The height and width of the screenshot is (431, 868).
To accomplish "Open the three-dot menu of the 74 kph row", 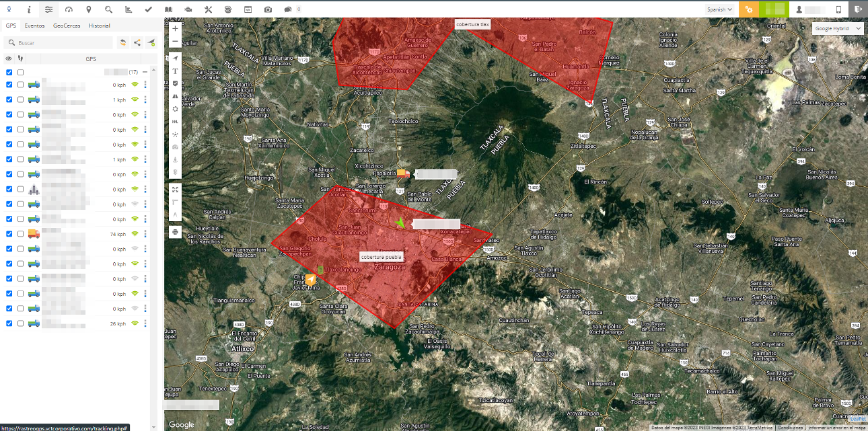I will [145, 234].
